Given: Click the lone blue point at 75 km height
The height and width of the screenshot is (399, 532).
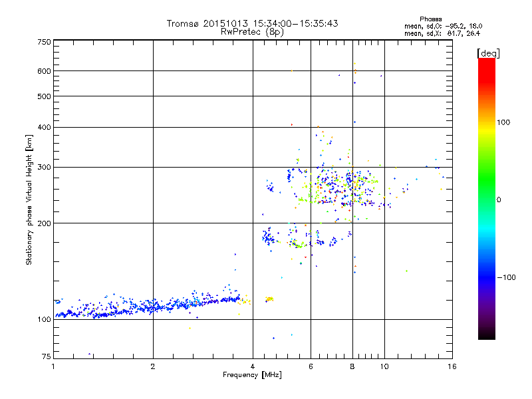Looking at the screenshot, I should click(x=90, y=354).
